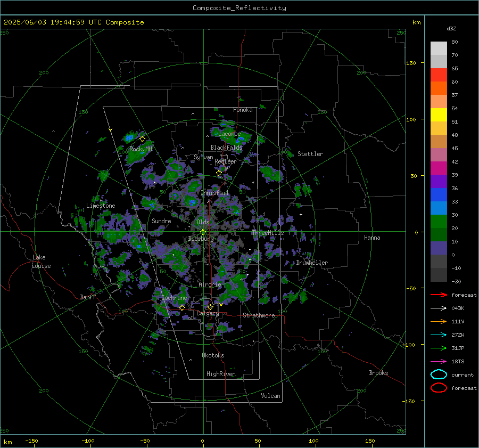Click the ThreeHills label

(268, 233)
